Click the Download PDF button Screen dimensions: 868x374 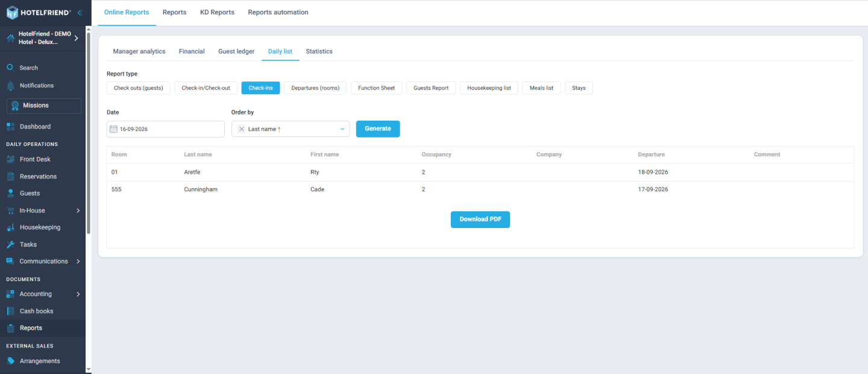click(480, 220)
